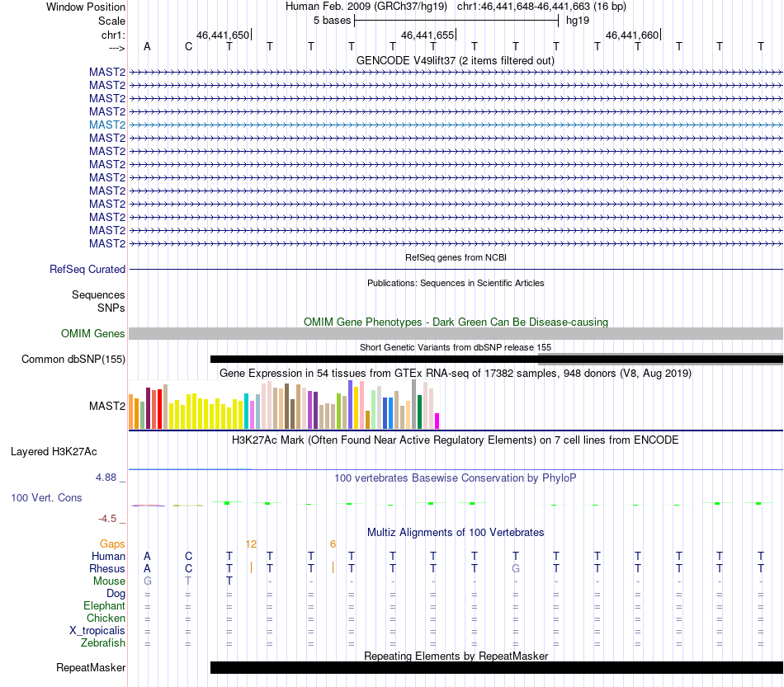Open Short Genetic Variants from dbSNP title
The image size is (784, 687).
(x=456, y=347)
